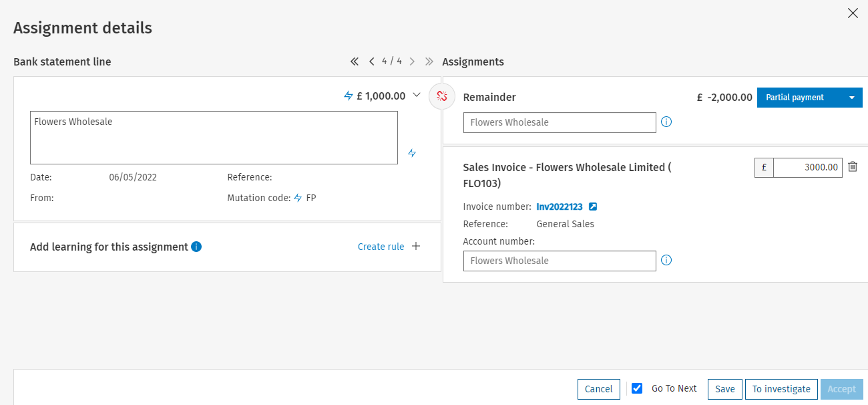The image size is (868, 405).
Task: Open invoice number Inv2022123 link
Action: click(x=560, y=207)
